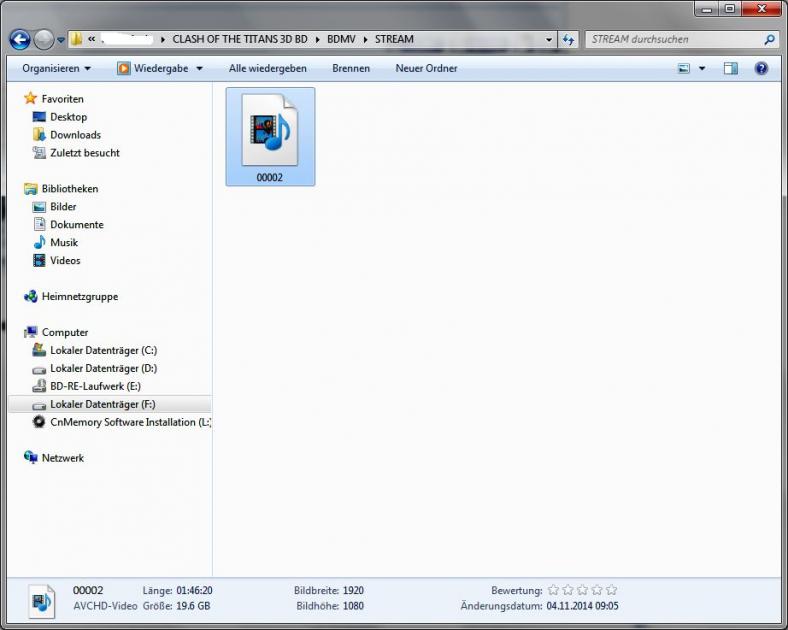Open Heimnetzgruppe in the sidebar
This screenshot has width=788, height=630.
click(x=80, y=296)
